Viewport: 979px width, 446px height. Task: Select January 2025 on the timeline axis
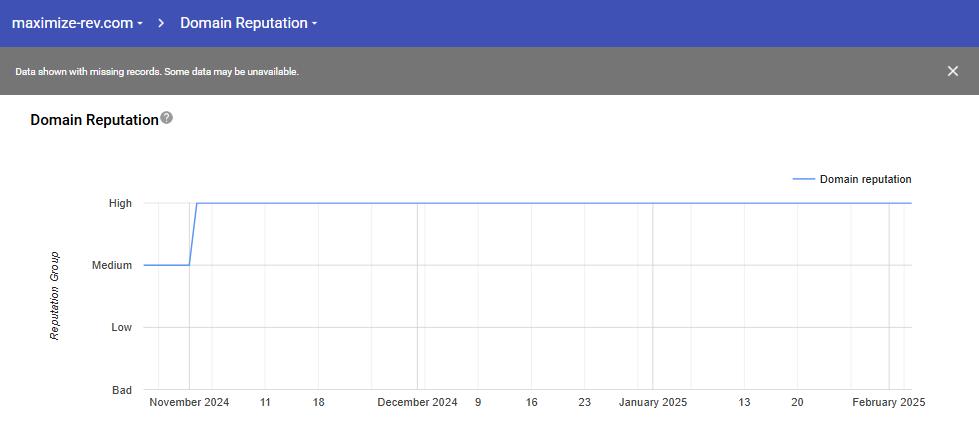(653, 403)
